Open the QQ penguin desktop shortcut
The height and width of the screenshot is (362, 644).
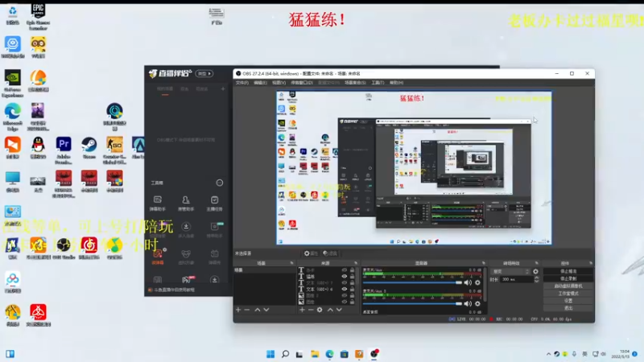[x=38, y=148]
